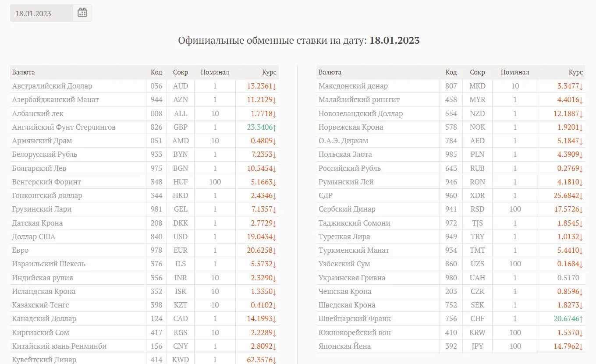The width and height of the screenshot is (596, 364).
Task: Click the Шведская Крона currency name
Action: point(347,305)
